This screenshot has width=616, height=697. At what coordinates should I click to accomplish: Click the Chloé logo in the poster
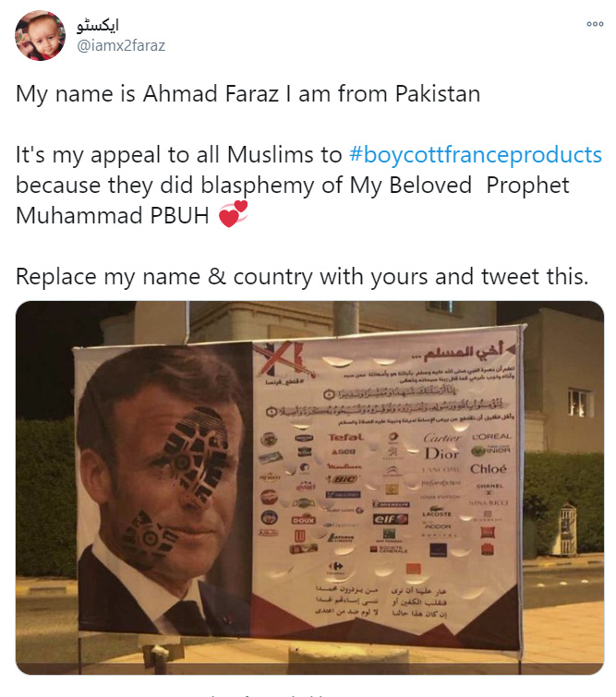coord(488,469)
